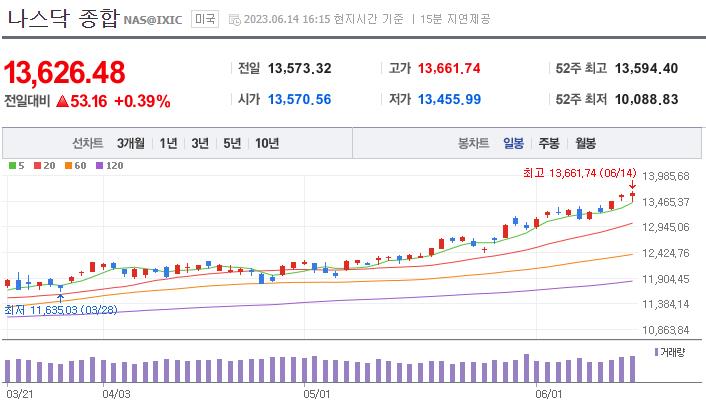Click the 최저 11,635.03 low marker arrow
Viewport: 706px width, 405px height.
[62, 296]
